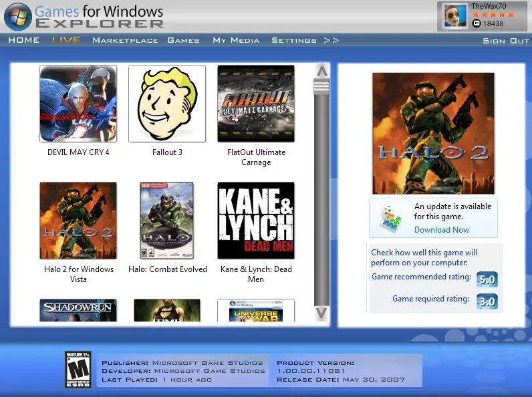Open TheWax70 gamer avatar picture
The height and width of the screenshot is (397, 532).
[x=455, y=16]
